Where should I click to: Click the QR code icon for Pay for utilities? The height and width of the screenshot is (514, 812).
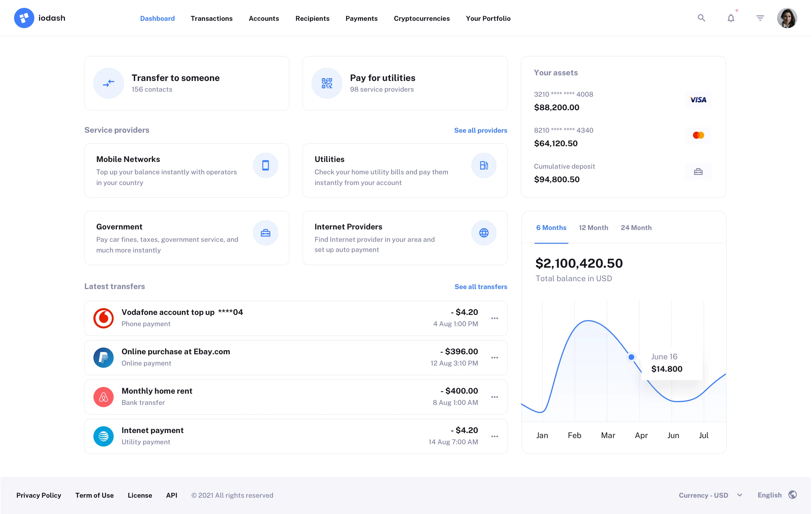click(326, 83)
